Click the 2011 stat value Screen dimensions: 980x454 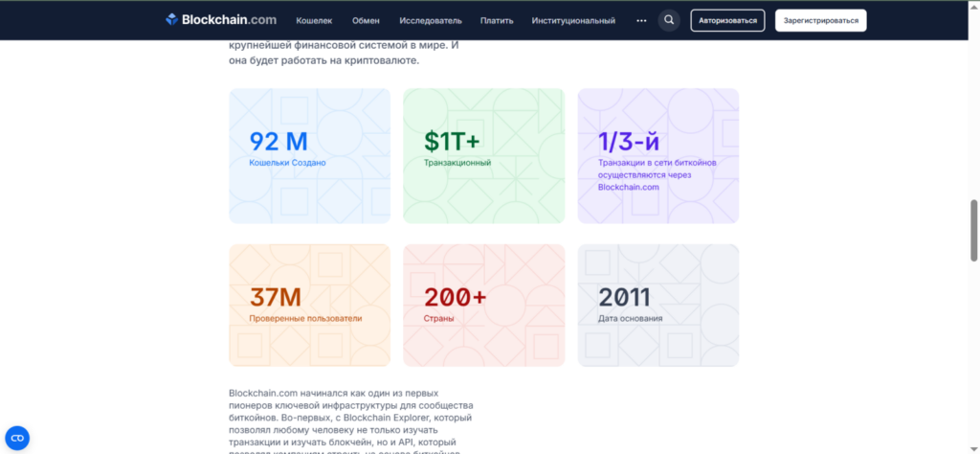624,297
